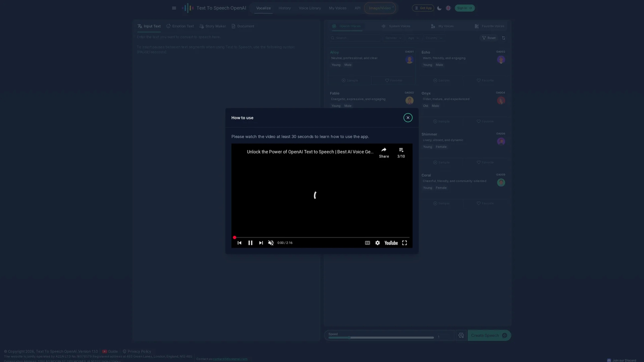Adjust the Speed slider
Image resolution: width=644 pixels, height=362 pixels.
click(381, 338)
